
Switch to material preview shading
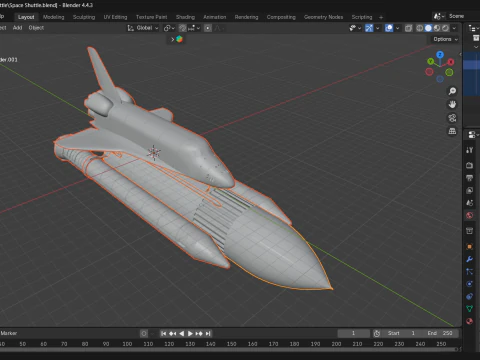[x=437, y=28]
